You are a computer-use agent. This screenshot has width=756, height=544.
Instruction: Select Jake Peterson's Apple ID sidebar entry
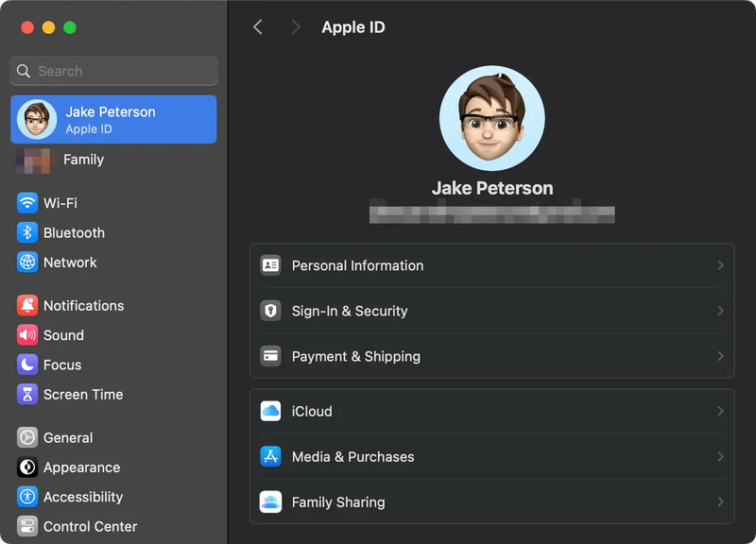point(112,119)
